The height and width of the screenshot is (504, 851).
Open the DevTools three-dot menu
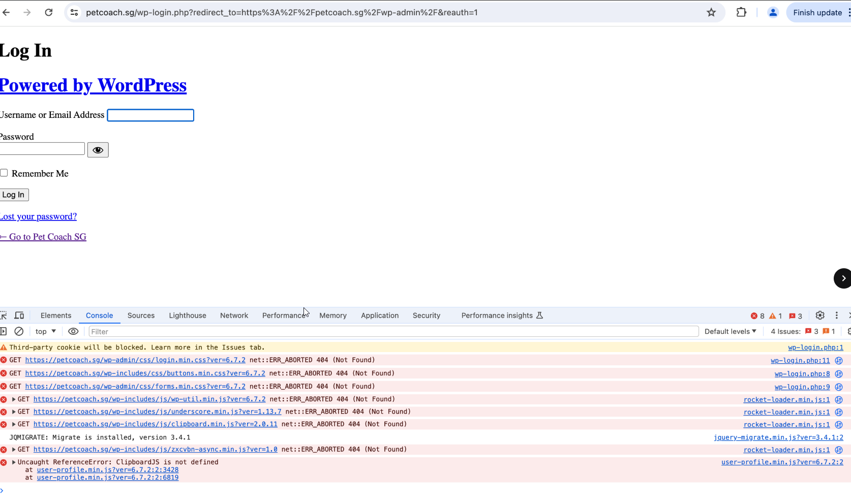coord(836,316)
